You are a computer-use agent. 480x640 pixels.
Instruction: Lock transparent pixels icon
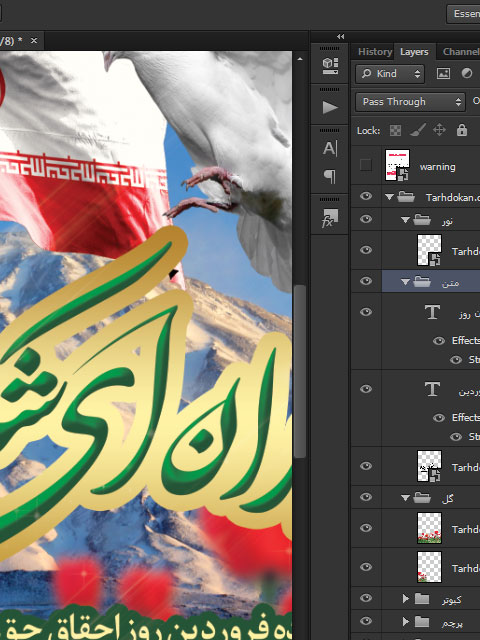tap(395, 131)
